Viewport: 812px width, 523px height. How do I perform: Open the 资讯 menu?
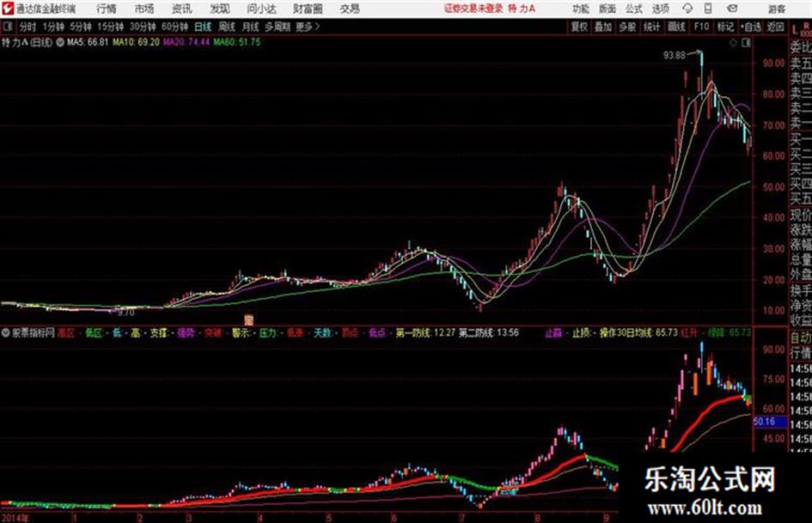pos(182,9)
